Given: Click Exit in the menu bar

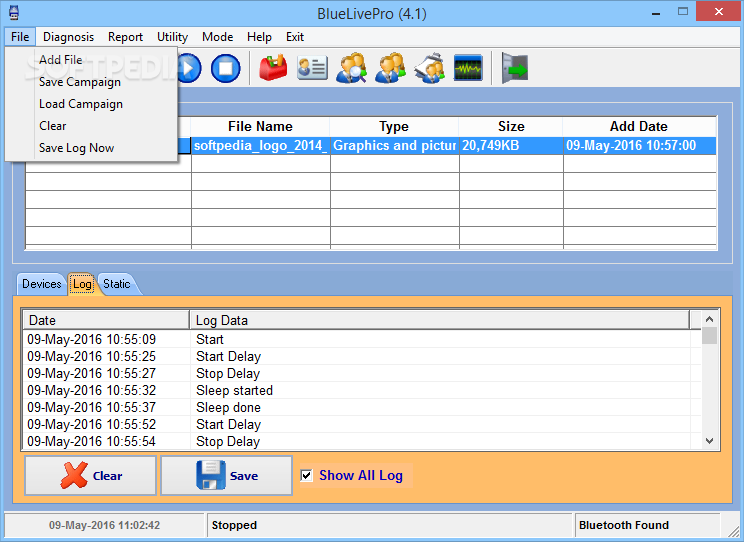Looking at the screenshot, I should (295, 37).
